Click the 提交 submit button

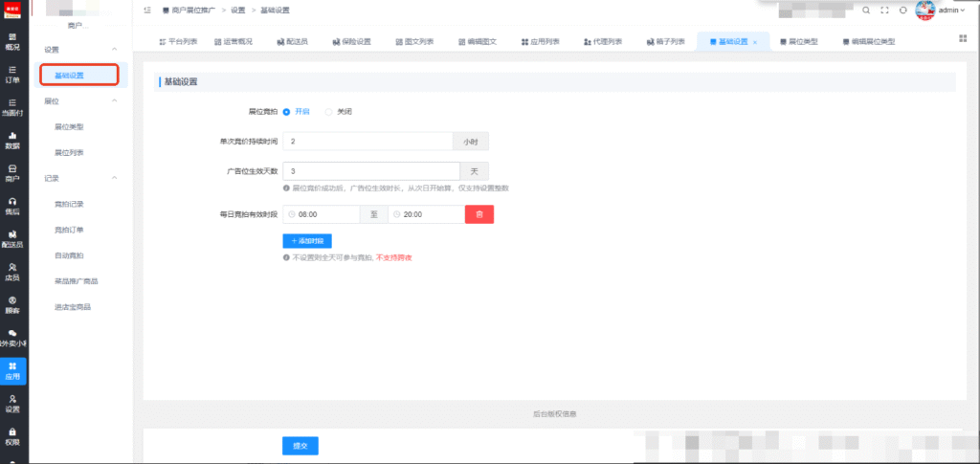click(x=301, y=446)
